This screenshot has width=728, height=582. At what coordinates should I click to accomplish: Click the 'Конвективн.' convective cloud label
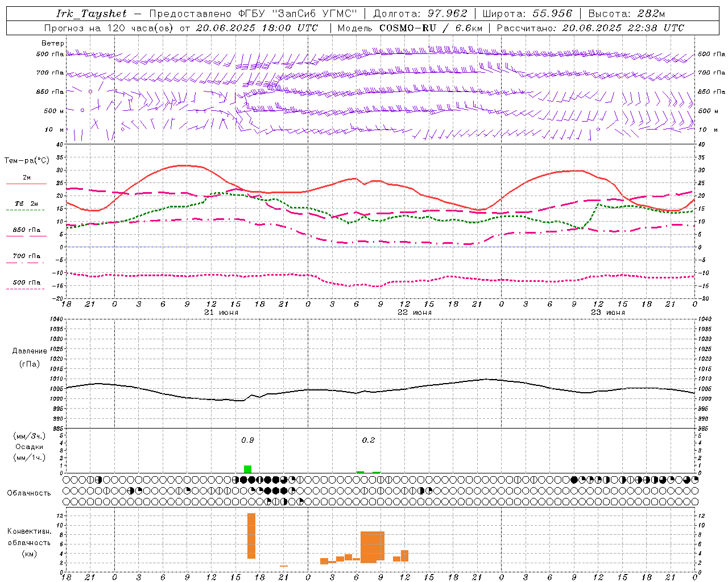[30, 531]
